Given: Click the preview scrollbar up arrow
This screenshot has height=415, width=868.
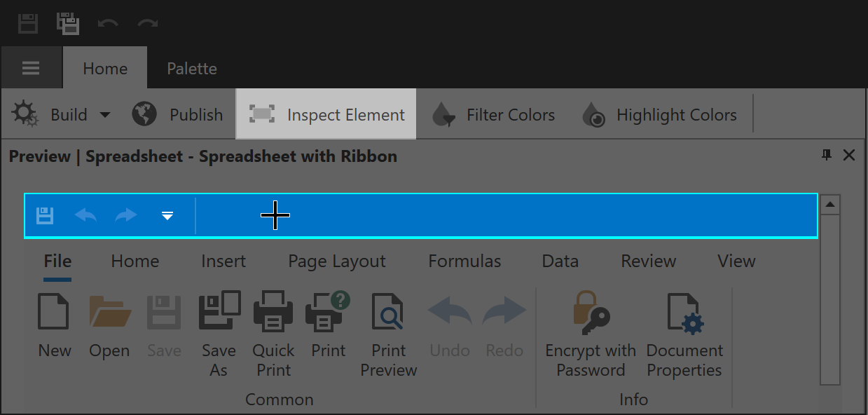Looking at the screenshot, I should coord(830,205).
